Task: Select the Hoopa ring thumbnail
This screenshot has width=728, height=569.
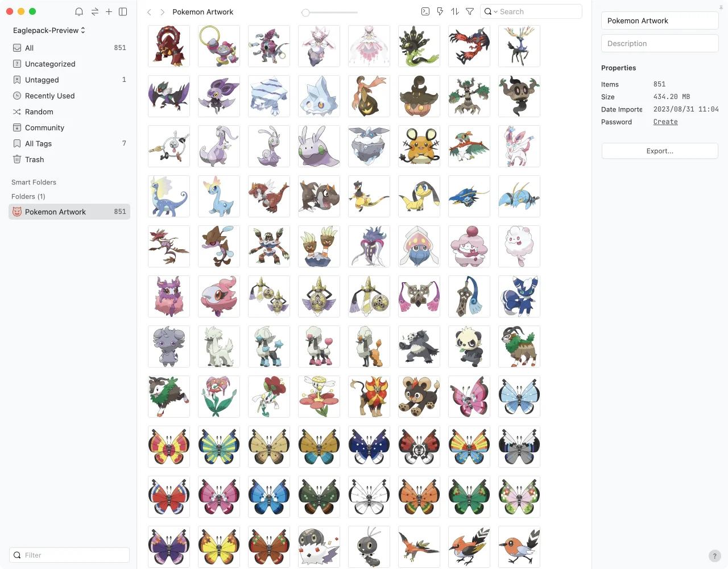Action: 219,46
